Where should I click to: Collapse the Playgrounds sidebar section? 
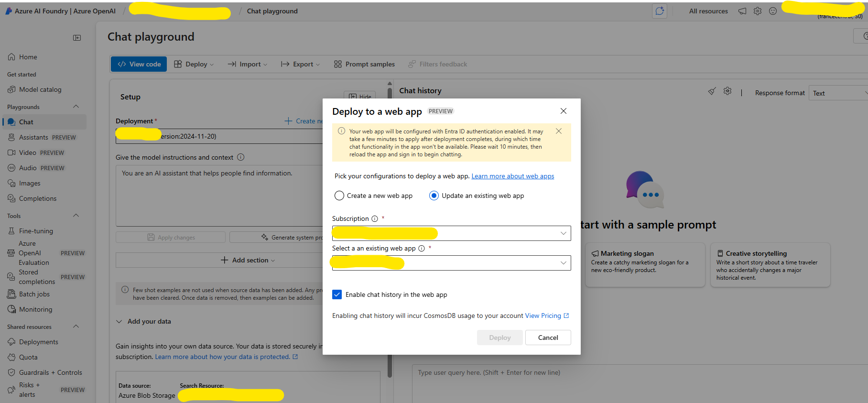pos(76,107)
